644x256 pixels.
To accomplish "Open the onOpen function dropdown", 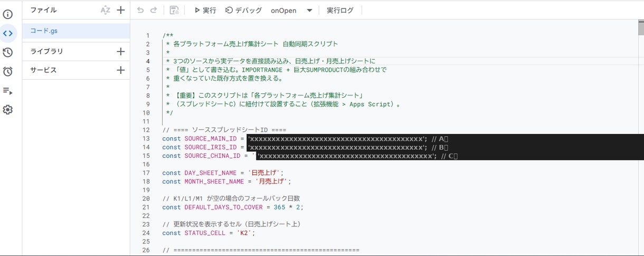I will click(x=291, y=10).
